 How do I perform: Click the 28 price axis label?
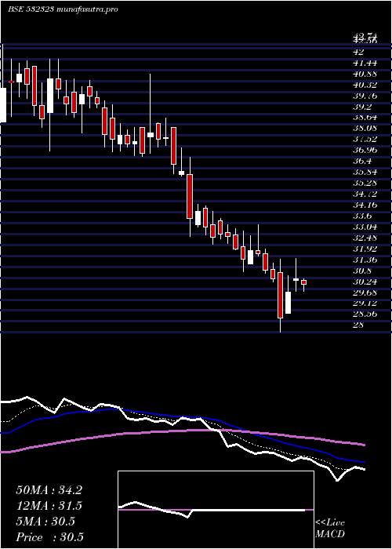(359, 325)
